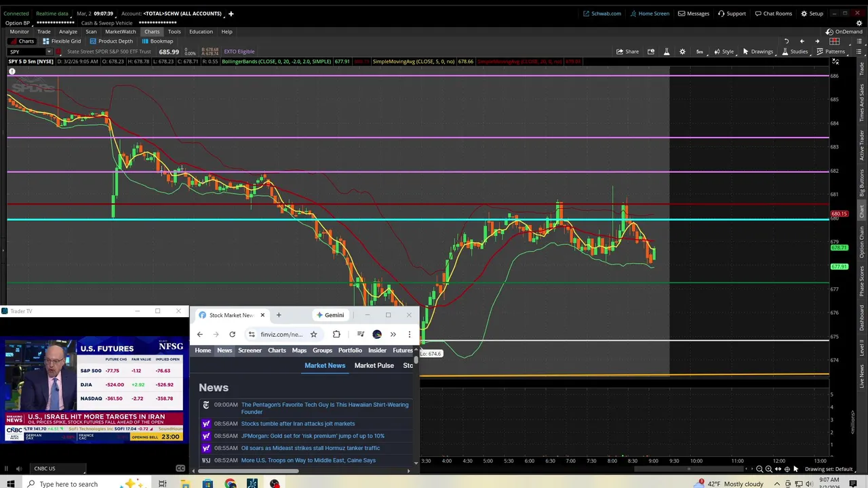Image resolution: width=868 pixels, height=488 pixels.
Task: Click the SPY symbol input field
Action: pyautogui.click(x=26, y=52)
